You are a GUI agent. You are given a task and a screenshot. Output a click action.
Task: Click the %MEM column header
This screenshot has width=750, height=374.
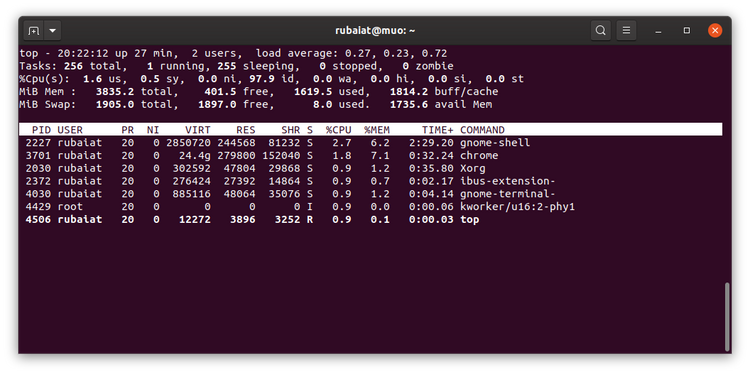[x=377, y=130]
